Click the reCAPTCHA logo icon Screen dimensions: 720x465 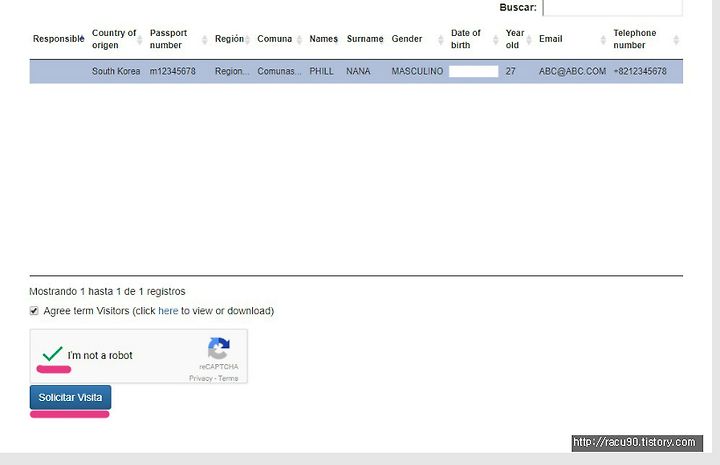click(219, 348)
